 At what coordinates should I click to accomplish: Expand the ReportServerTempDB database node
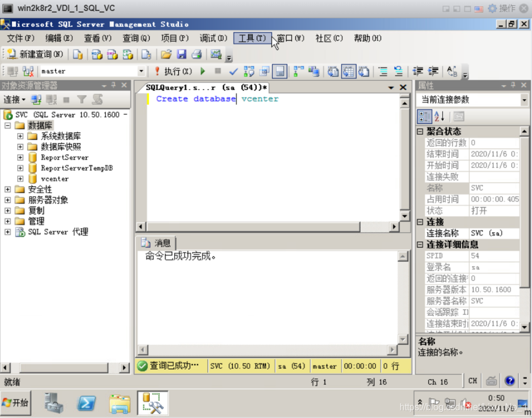click(x=20, y=168)
